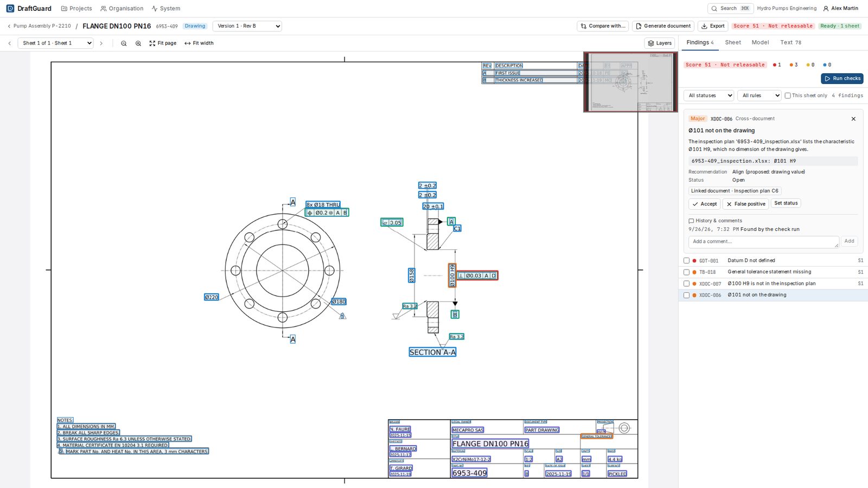Zoom in the drawing view
868x488 pixels.
tap(138, 43)
